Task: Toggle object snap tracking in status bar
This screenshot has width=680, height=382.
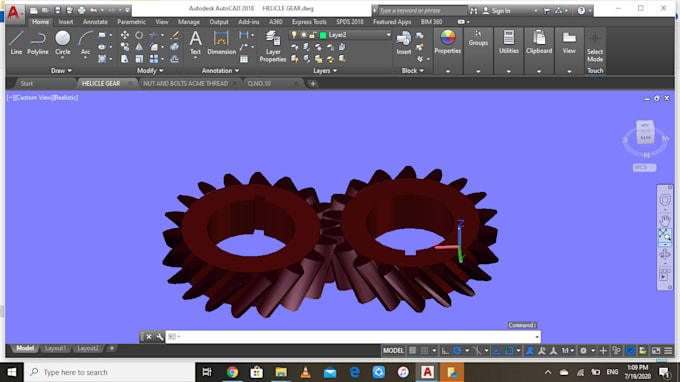Action: (x=497, y=350)
